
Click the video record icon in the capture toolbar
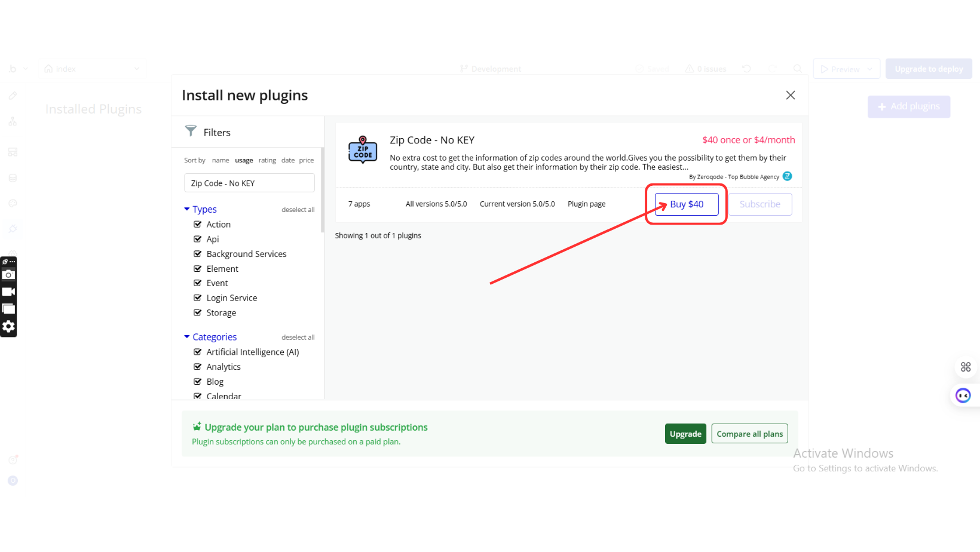pyautogui.click(x=8, y=292)
